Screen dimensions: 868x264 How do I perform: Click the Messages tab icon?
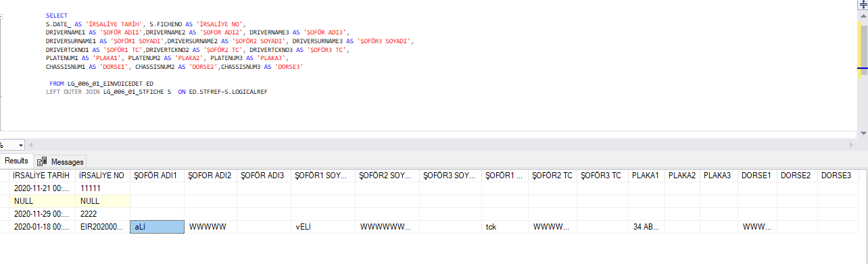pyautogui.click(x=42, y=161)
